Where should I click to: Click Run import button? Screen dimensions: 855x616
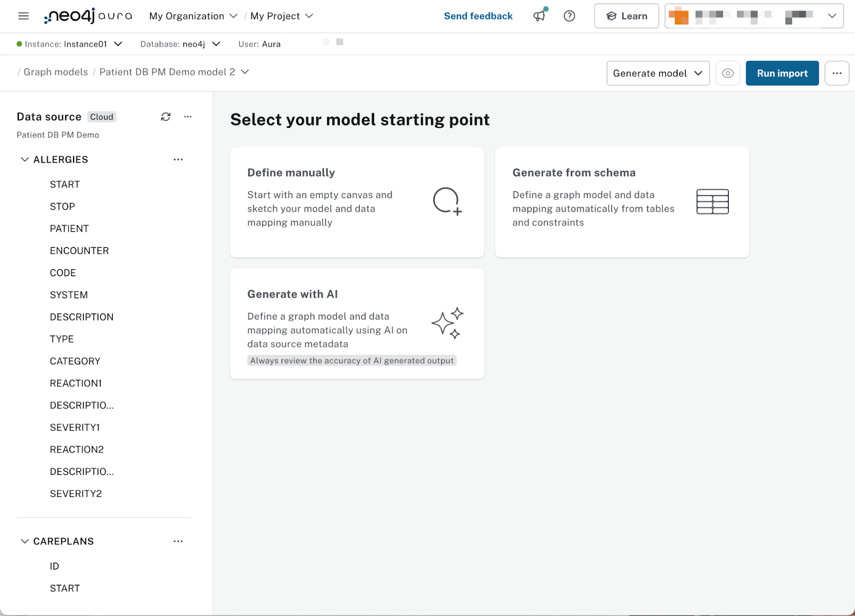click(x=782, y=73)
